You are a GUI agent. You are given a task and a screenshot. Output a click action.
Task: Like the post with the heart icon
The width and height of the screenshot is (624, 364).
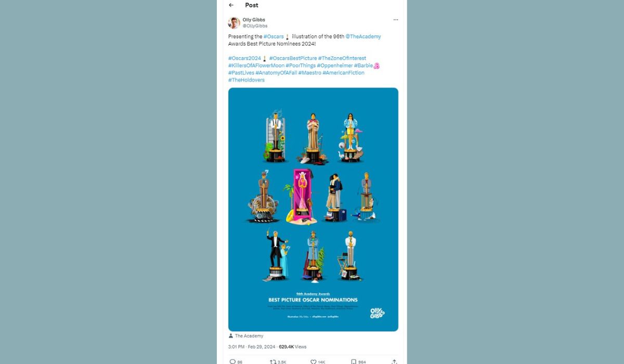coord(314,361)
